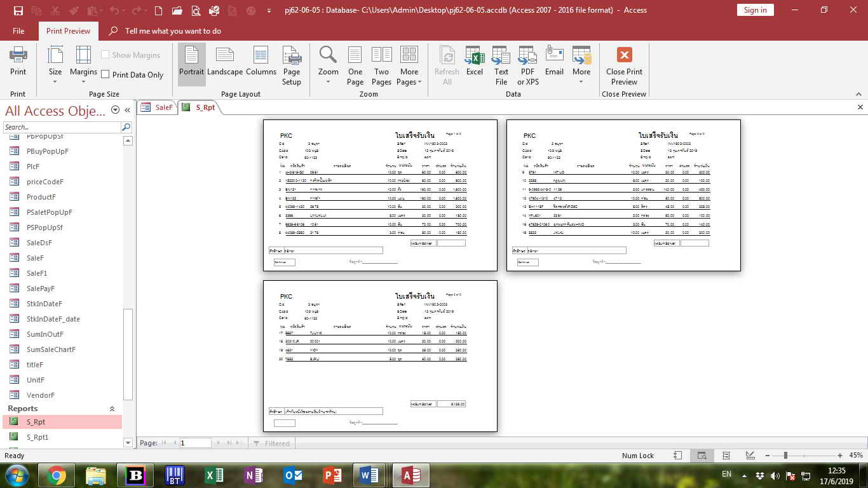
Task: Switch to Landscape orientation
Action: coord(225,62)
